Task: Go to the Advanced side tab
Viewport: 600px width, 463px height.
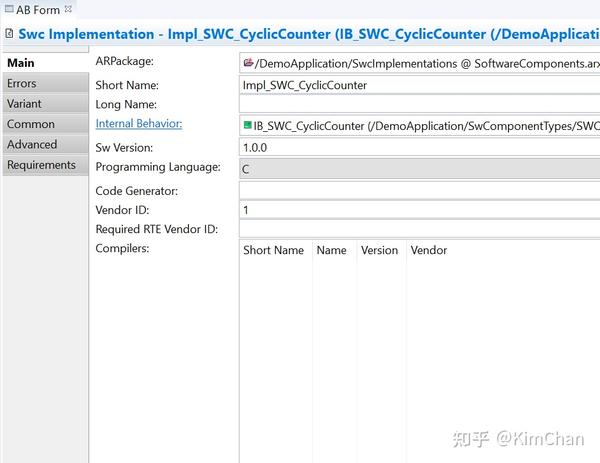Action: coord(32,145)
